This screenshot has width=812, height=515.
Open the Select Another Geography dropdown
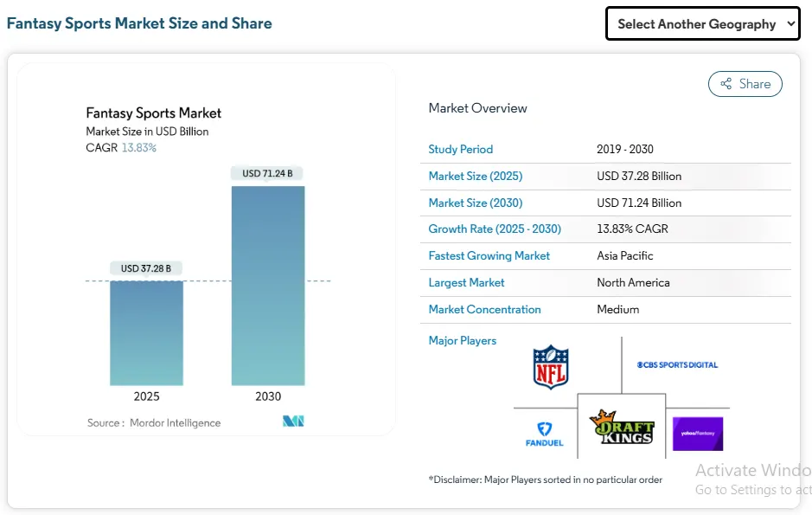click(701, 23)
